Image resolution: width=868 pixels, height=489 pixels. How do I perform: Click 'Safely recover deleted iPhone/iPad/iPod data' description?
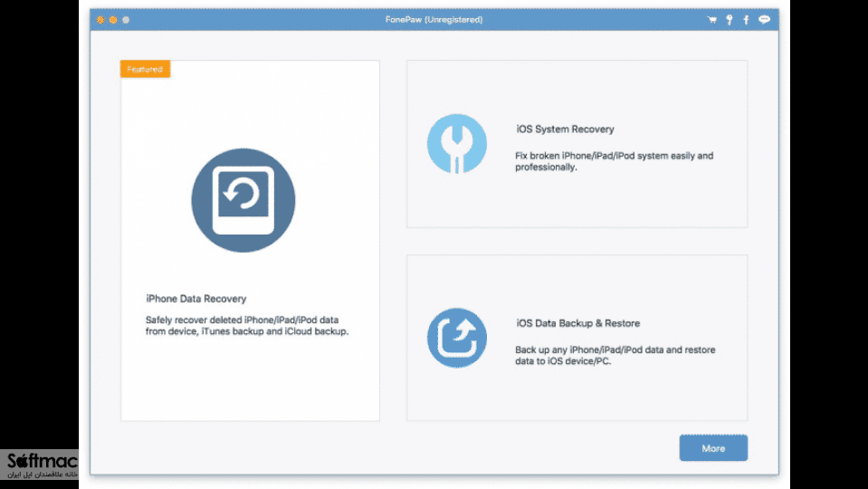[x=247, y=326]
